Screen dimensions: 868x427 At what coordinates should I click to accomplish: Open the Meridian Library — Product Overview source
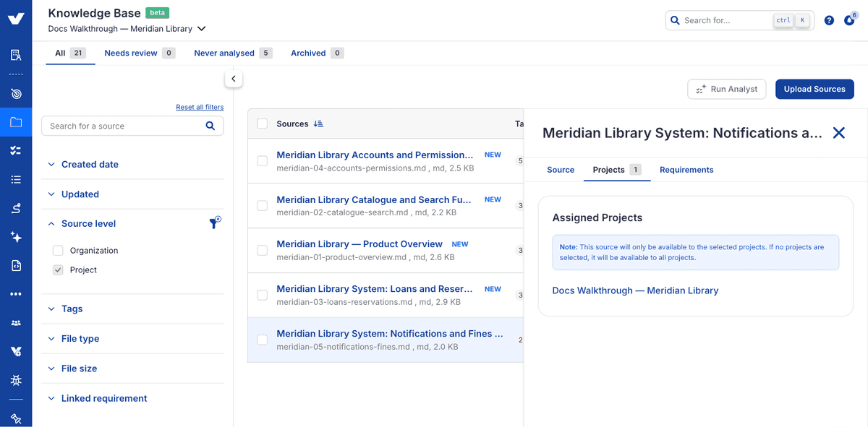pyautogui.click(x=359, y=244)
